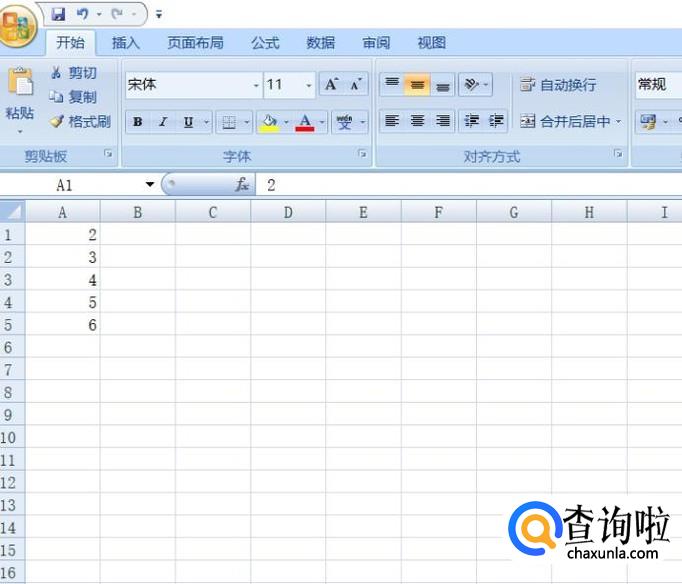Select top vertical alignment
Screen dimensions: 682x584
click(392, 84)
